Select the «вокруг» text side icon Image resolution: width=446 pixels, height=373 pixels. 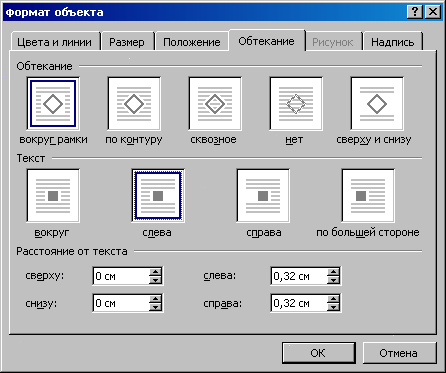pos(53,196)
